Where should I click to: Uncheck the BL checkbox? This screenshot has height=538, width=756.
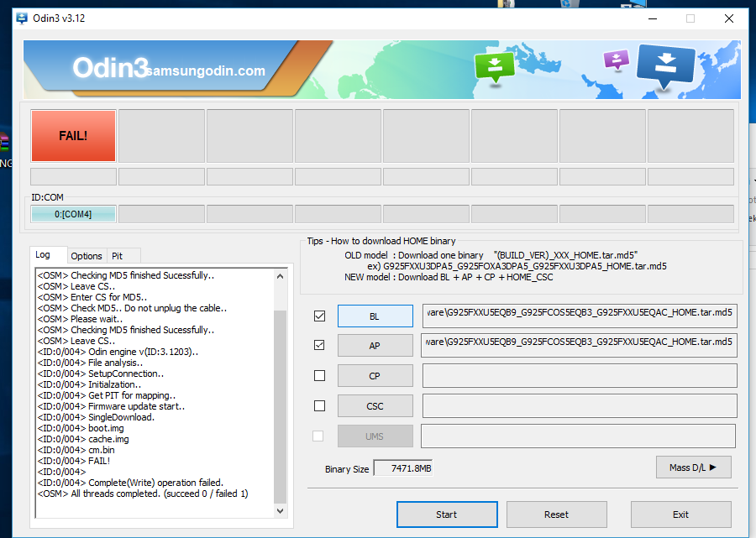click(319, 316)
